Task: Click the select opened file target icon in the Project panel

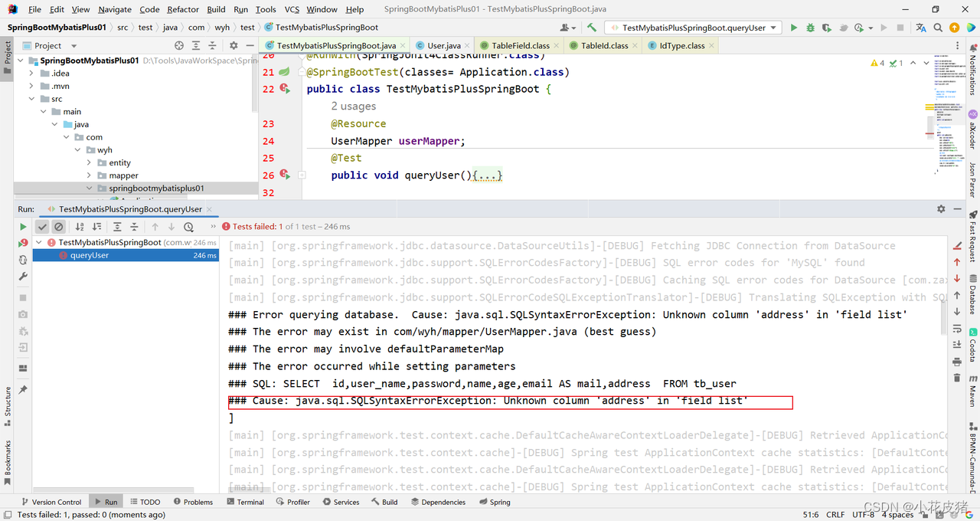Action: [x=179, y=46]
